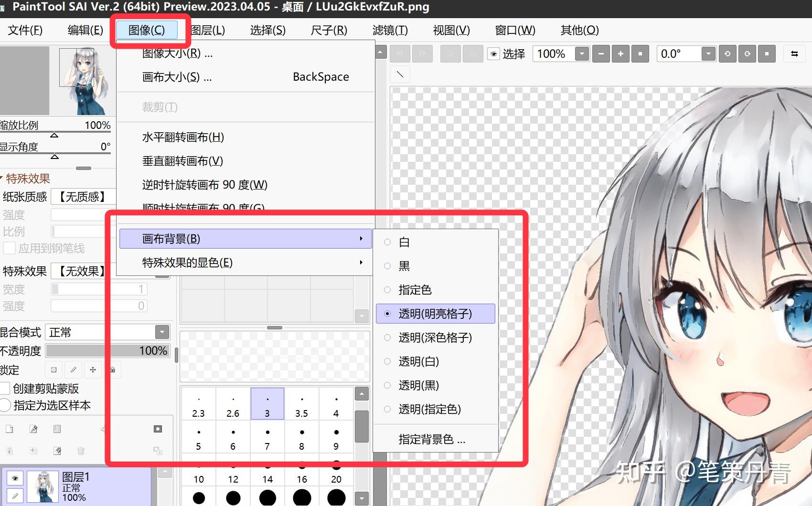
Task: Create new normal layer icon
Action: pos(10,429)
